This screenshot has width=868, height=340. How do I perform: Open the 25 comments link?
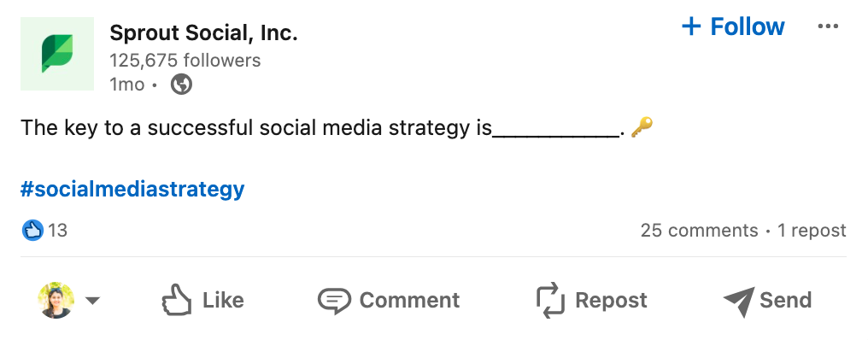[699, 231]
